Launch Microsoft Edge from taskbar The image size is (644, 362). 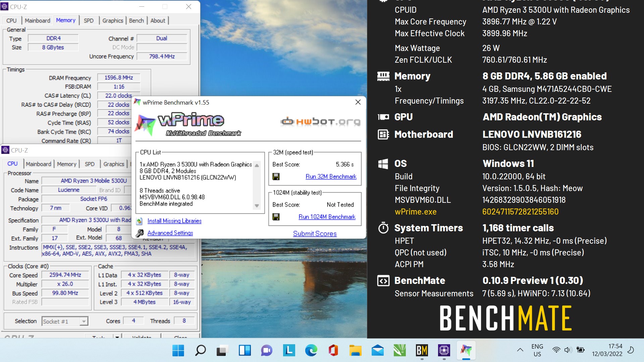pyautogui.click(x=311, y=351)
